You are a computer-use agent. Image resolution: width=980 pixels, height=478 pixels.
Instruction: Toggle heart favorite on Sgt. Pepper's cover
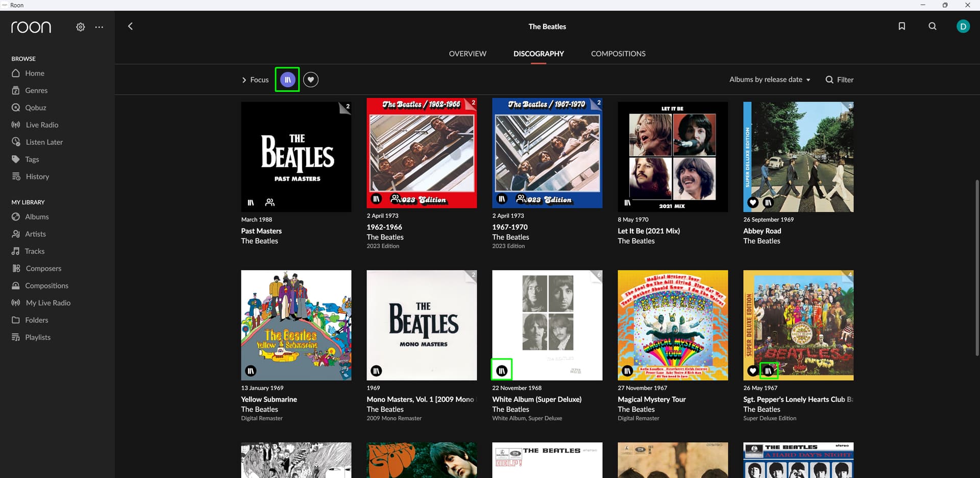(753, 371)
